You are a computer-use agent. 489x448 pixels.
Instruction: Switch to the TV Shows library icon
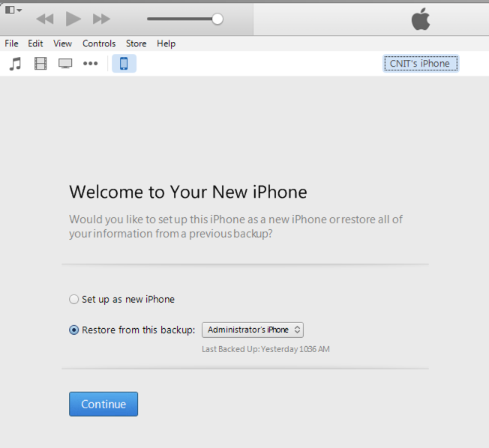point(65,64)
